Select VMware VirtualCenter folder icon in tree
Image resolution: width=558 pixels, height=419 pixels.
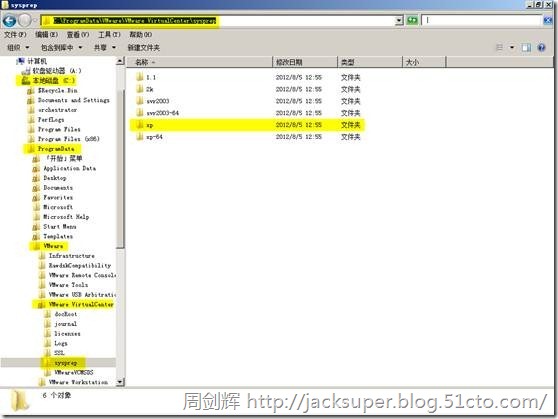pyautogui.click(x=42, y=304)
